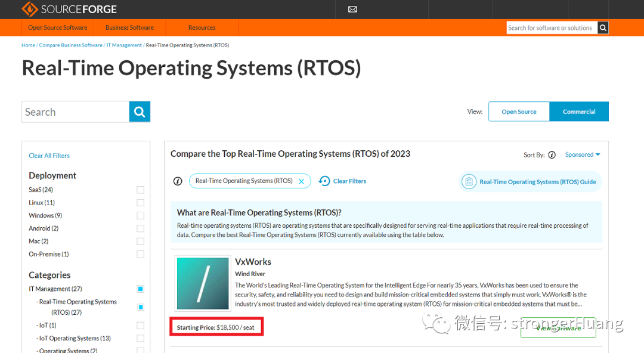Switch to the Open Source view tab

click(518, 111)
